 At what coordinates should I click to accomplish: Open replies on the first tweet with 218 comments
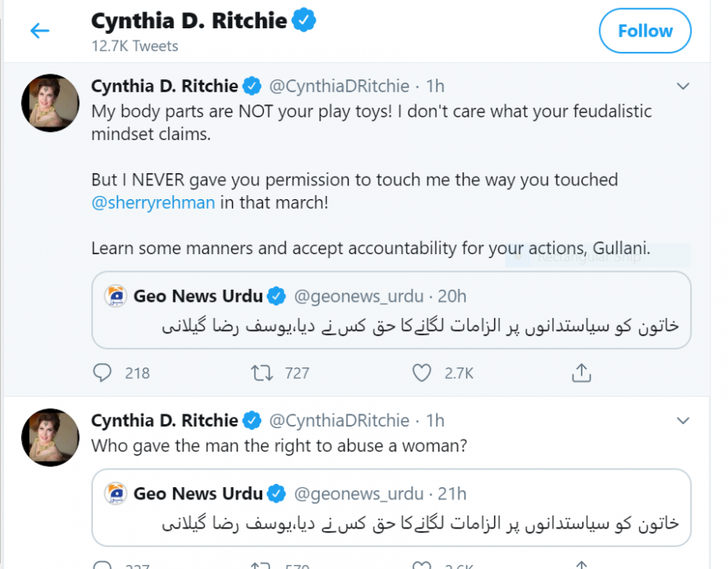click(x=102, y=373)
